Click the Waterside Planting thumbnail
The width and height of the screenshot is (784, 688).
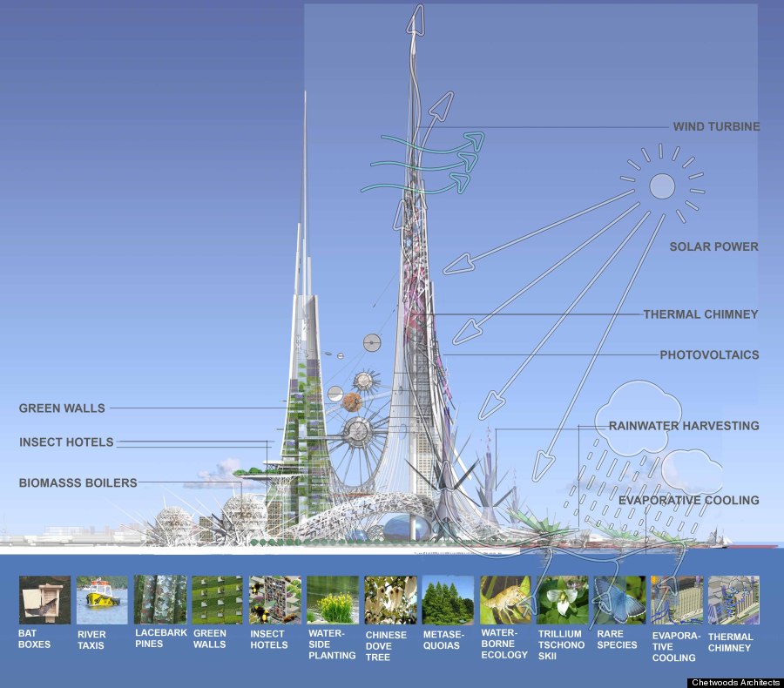click(333, 599)
